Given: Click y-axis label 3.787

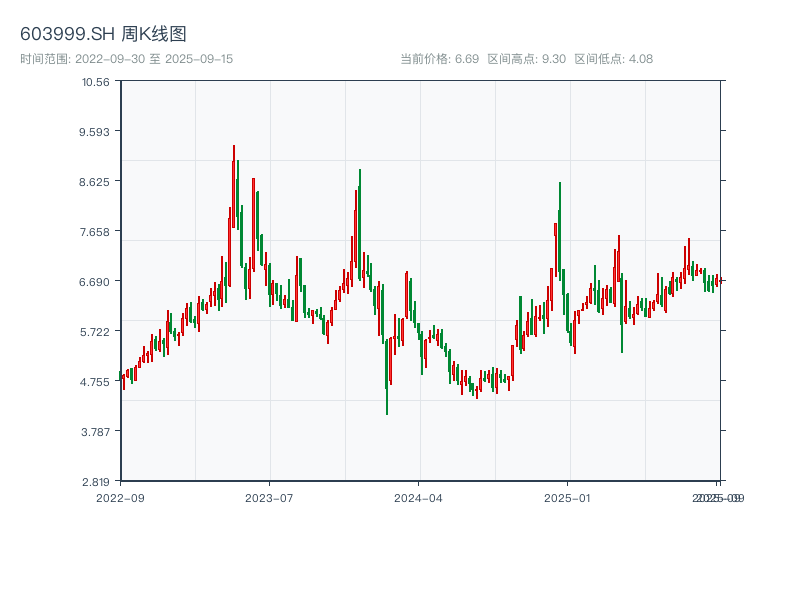Looking at the screenshot, I should click(95, 432).
